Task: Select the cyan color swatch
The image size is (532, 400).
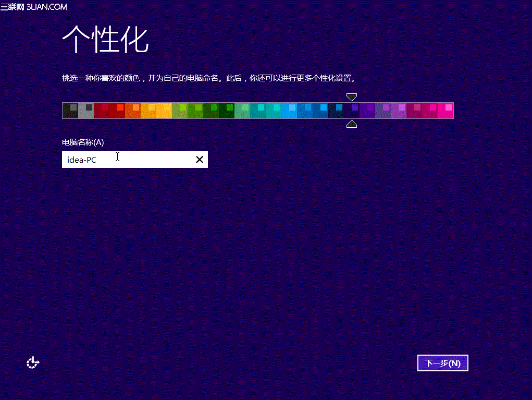Action: click(x=288, y=111)
